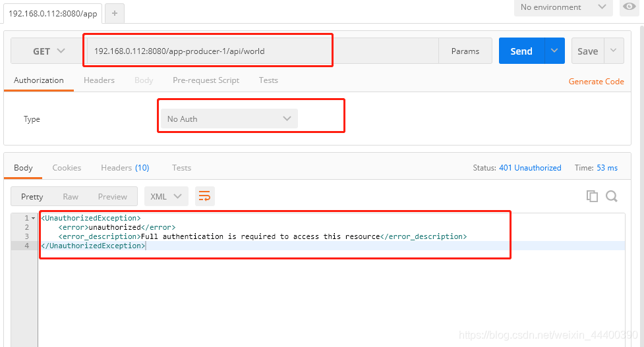Viewport: 644px width, 347px height.
Task: Open the Params editor button
Action: [465, 51]
